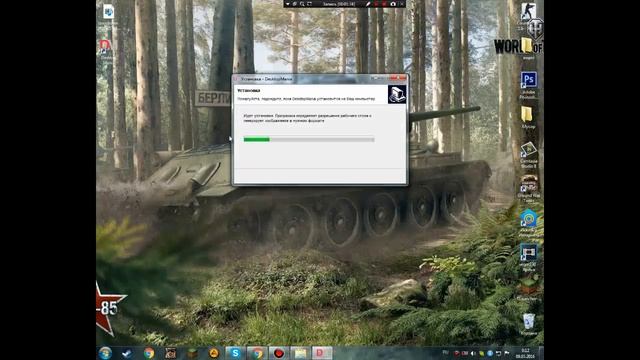Click the language indicator in system tray
The image size is (640, 360).
pos(446,353)
